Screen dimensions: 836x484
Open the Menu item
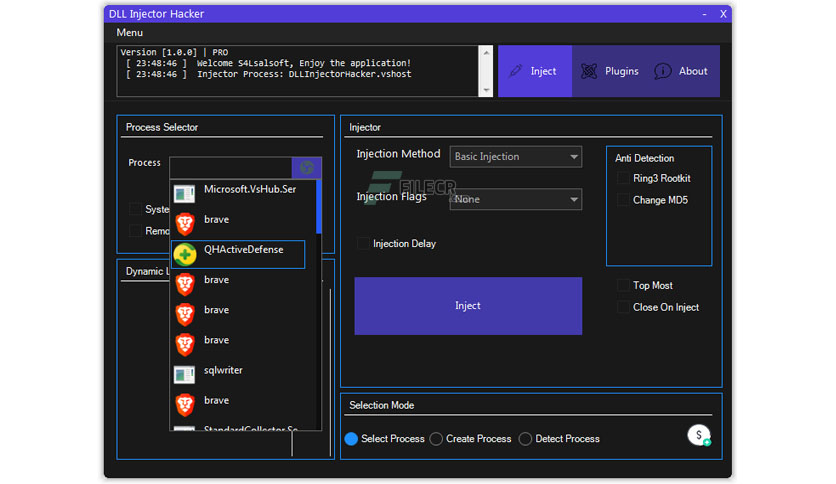pyautogui.click(x=130, y=33)
